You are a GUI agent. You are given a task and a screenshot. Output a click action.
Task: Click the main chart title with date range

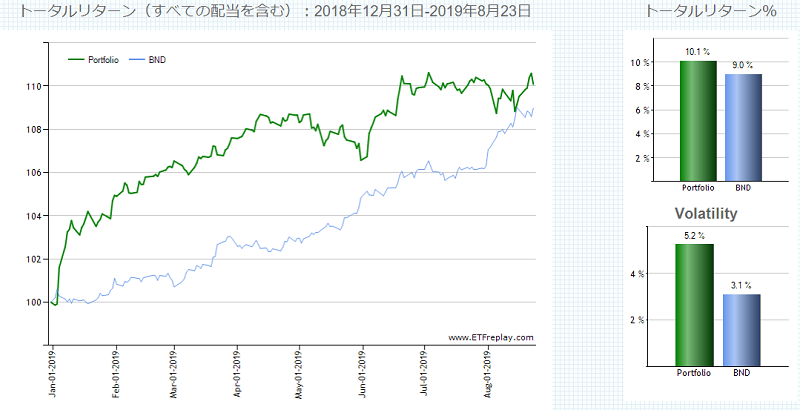click(275, 11)
